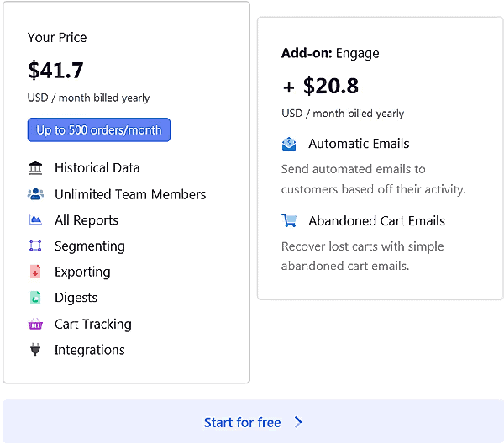
Task: Click the $41.7 price amount
Action: coord(55,70)
